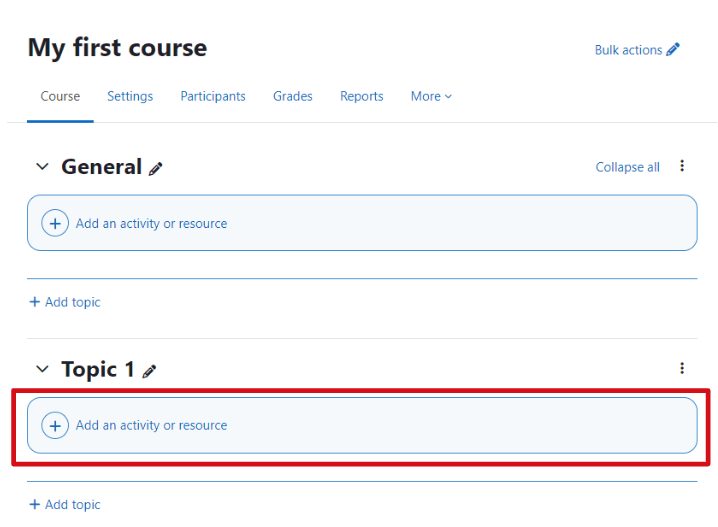Click the Topic 1 section heading text

tap(97, 369)
